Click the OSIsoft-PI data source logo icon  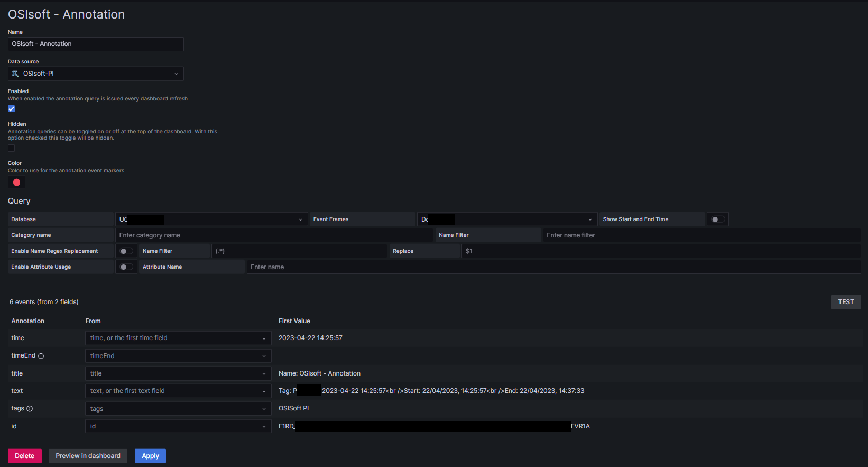click(15, 74)
